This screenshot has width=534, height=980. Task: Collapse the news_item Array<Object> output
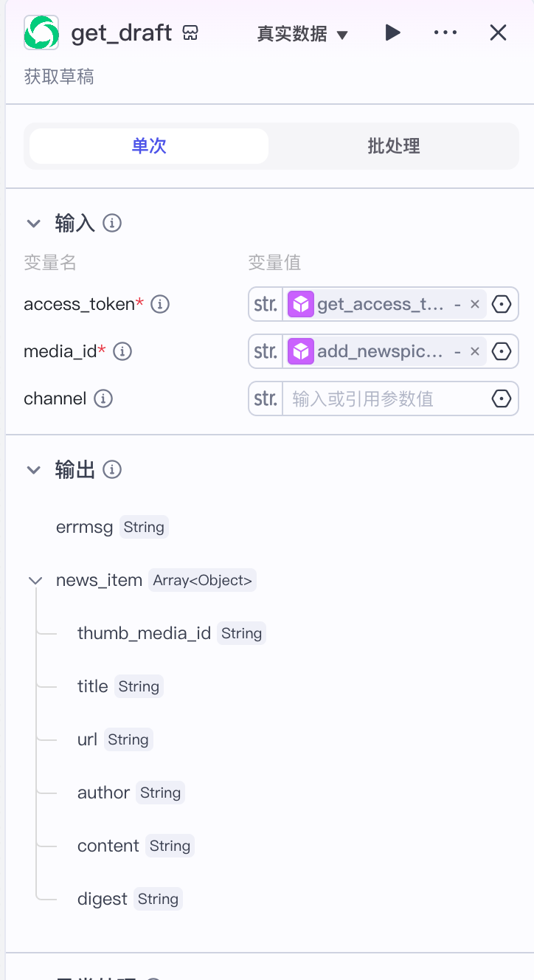tap(35, 580)
